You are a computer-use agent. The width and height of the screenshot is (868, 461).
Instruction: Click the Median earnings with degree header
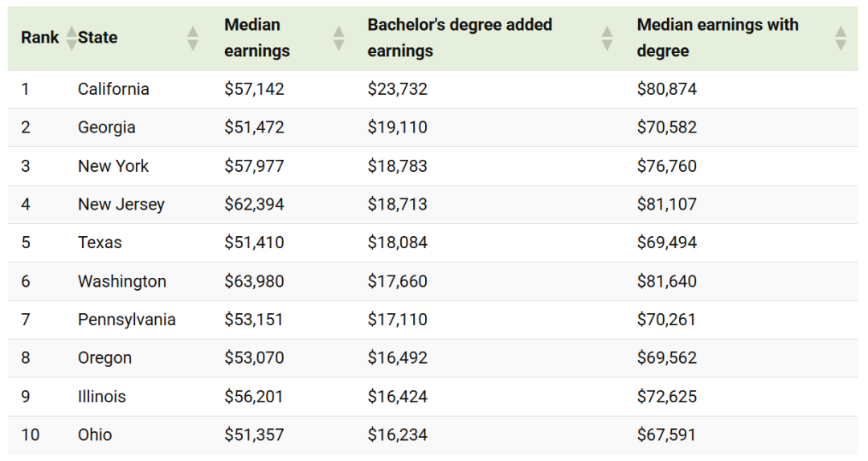pyautogui.click(x=718, y=38)
